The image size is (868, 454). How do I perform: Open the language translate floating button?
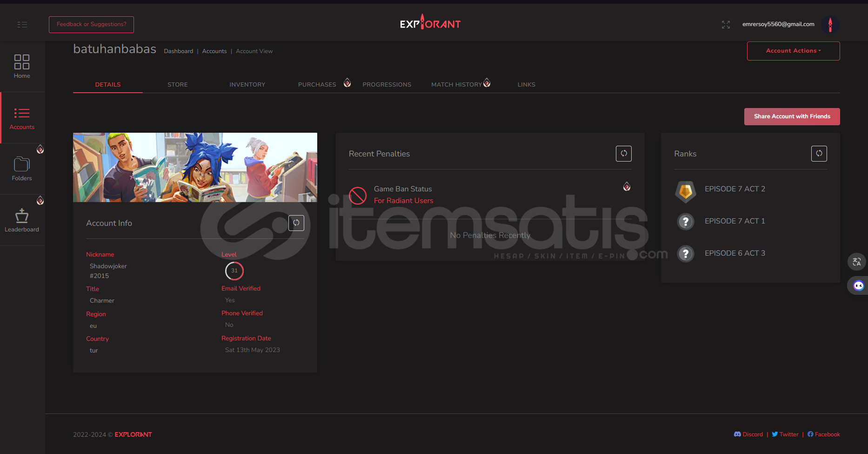click(x=857, y=262)
